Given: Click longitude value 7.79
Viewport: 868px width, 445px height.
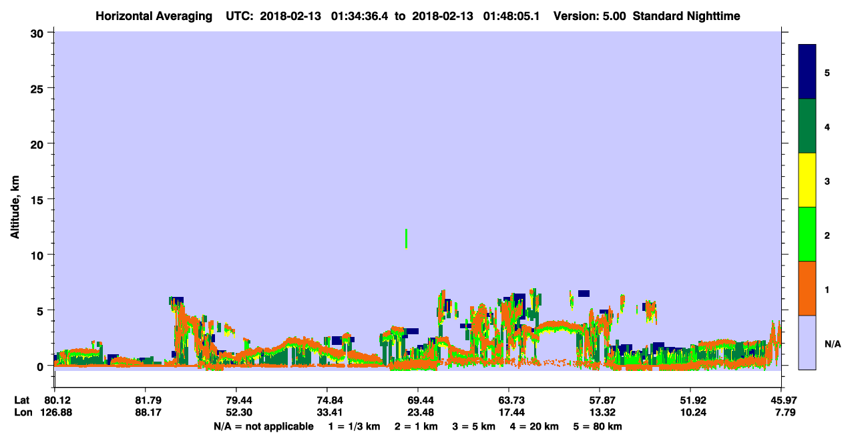Looking at the screenshot, I should point(784,412).
